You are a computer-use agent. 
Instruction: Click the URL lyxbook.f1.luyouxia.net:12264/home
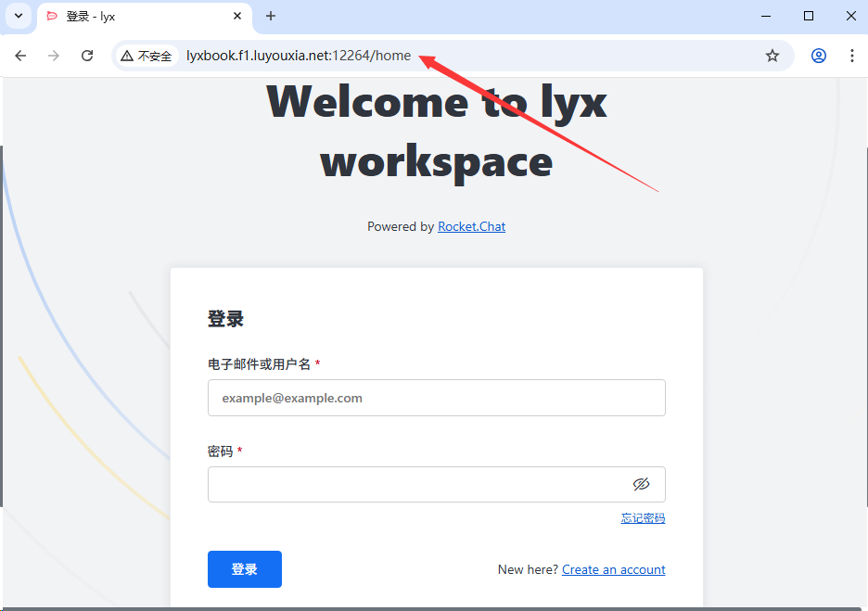click(299, 56)
